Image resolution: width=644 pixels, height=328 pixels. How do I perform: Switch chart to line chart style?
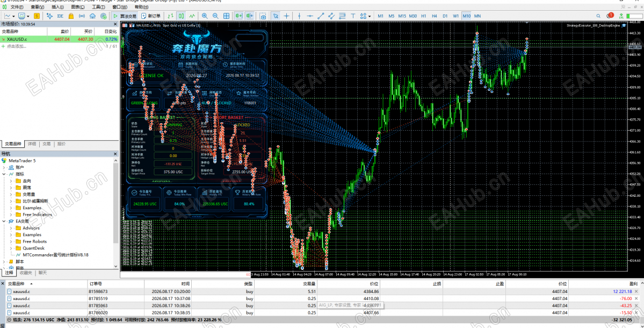coord(192,16)
